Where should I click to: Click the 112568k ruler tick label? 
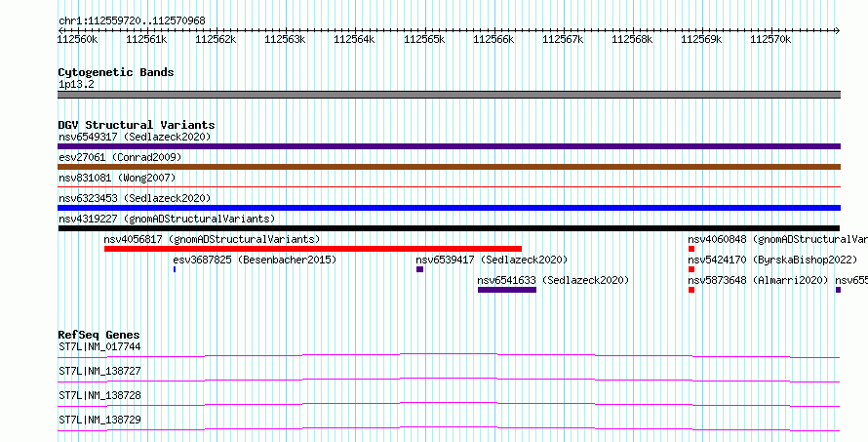[632, 39]
